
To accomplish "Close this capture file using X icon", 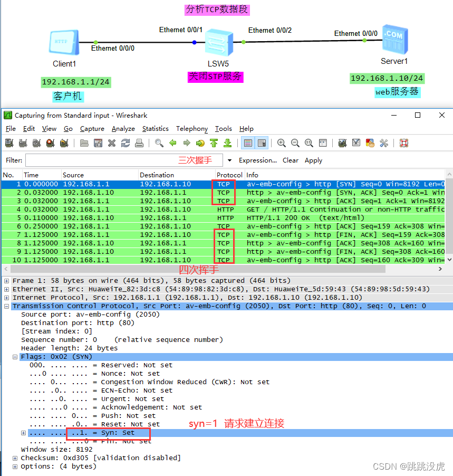I will pyautogui.click(x=112, y=143).
